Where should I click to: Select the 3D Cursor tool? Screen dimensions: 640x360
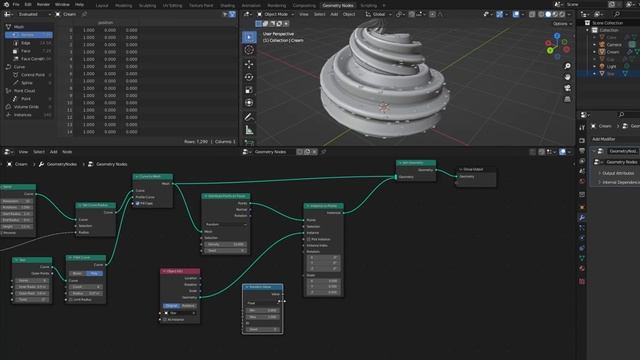pos(249,50)
